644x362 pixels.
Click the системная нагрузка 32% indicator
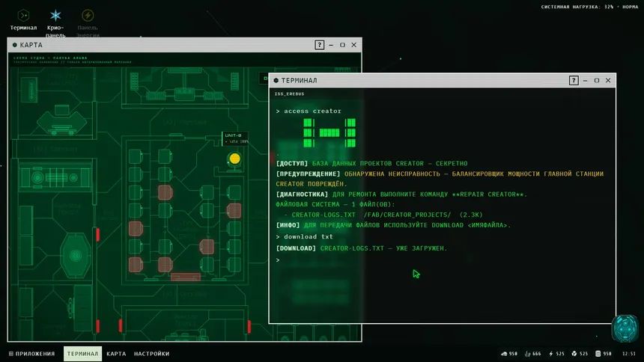(589, 7)
